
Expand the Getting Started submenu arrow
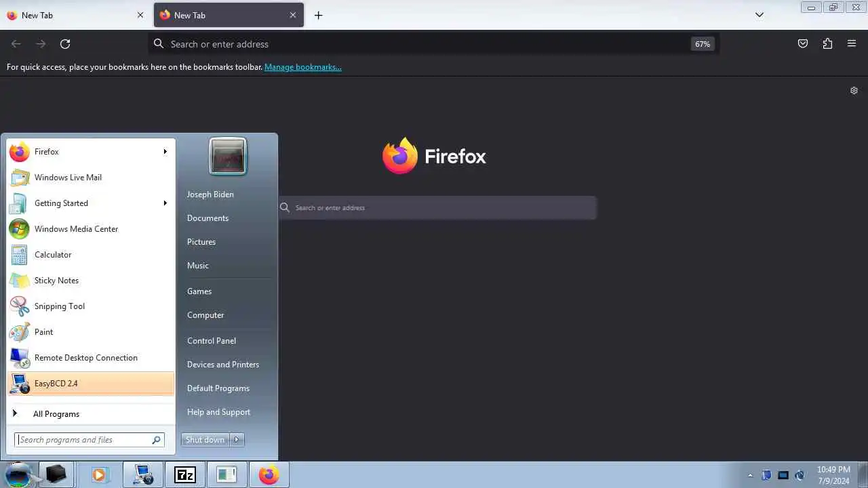pyautogui.click(x=165, y=203)
